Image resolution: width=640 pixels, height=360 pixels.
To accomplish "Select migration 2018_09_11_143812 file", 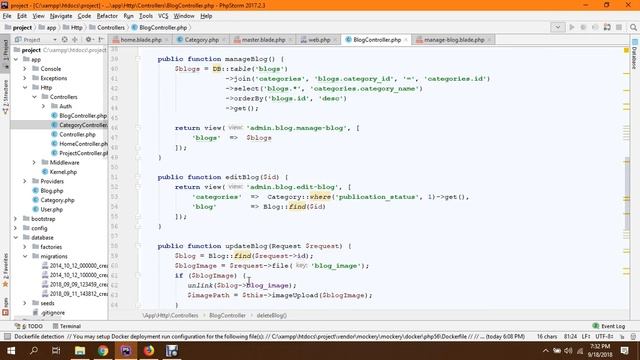I will click(75, 294).
